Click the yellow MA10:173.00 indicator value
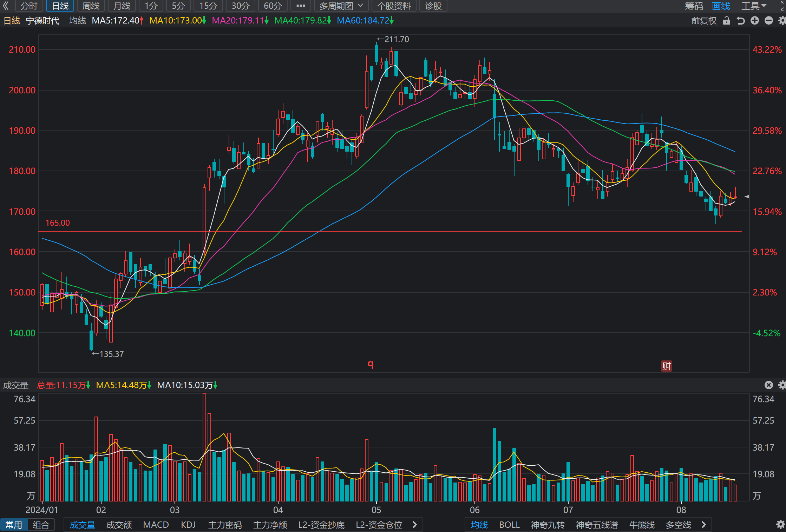This screenshot has width=786, height=532. 178,21
